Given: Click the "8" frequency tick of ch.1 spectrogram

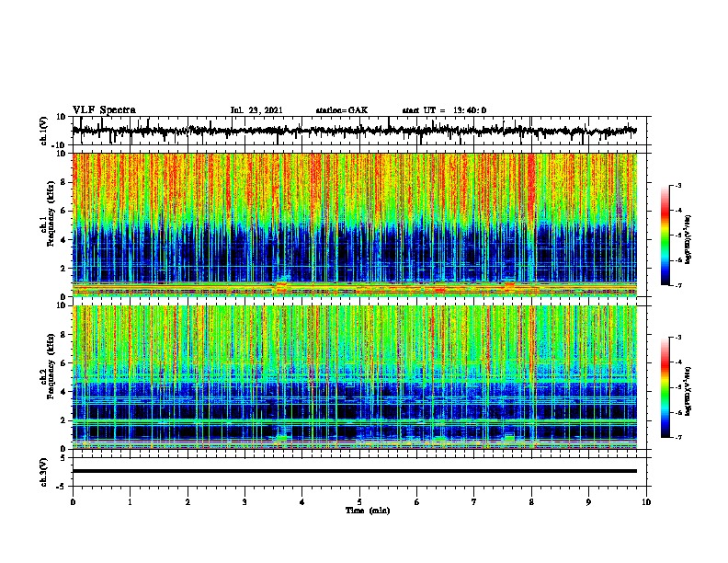Looking at the screenshot, I should 64,182.
